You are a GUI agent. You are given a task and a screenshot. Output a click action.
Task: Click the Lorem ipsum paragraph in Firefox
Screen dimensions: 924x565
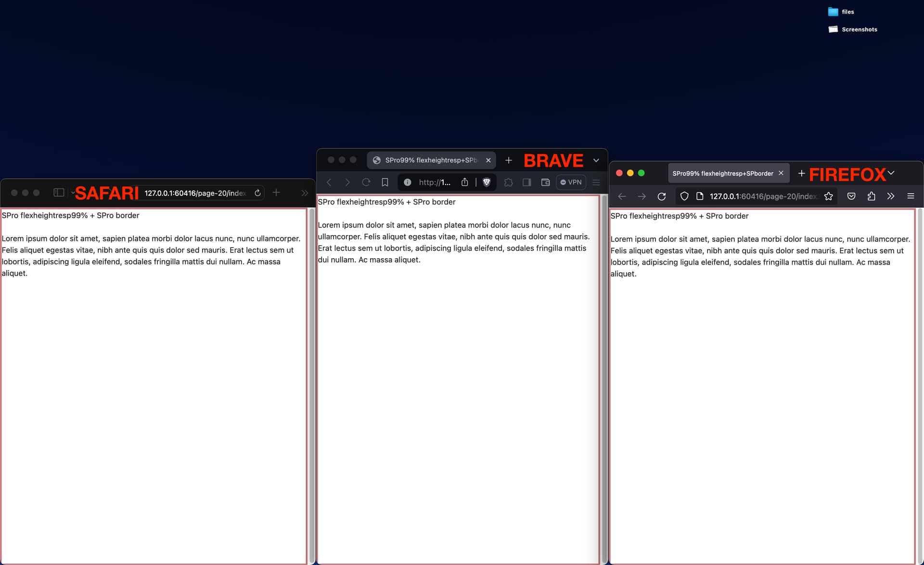tap(760, 256)
